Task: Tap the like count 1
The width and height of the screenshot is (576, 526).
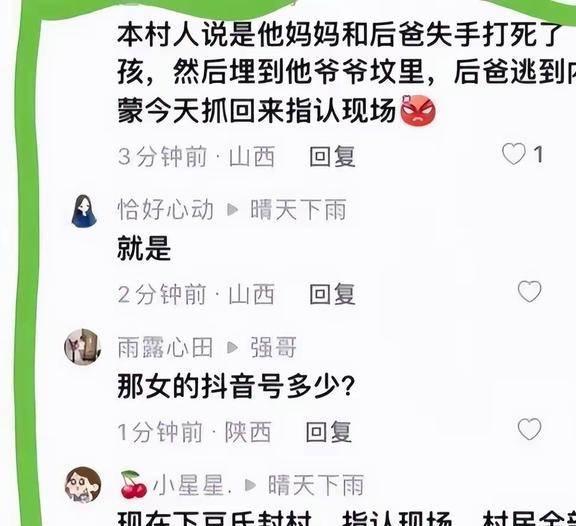Action: point(538,154)
